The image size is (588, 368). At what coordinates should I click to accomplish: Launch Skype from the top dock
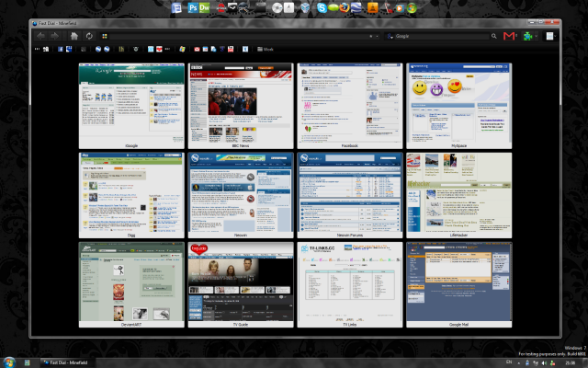point(322,7)
